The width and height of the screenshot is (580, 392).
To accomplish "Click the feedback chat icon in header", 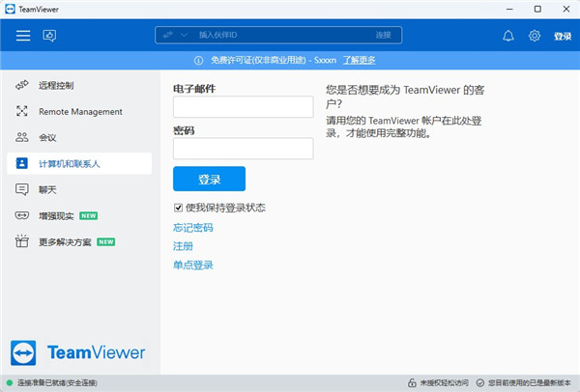I will 49,36.
